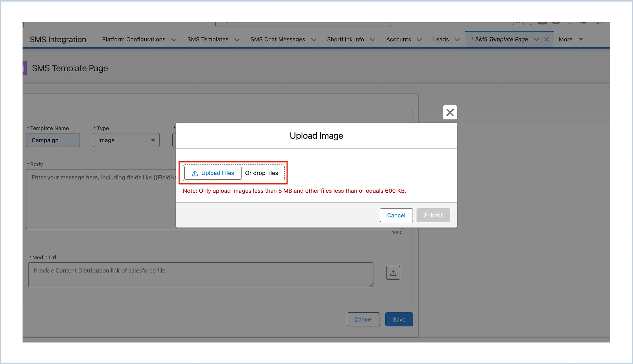Cancel the Upload Image dialog

point(396,215)
